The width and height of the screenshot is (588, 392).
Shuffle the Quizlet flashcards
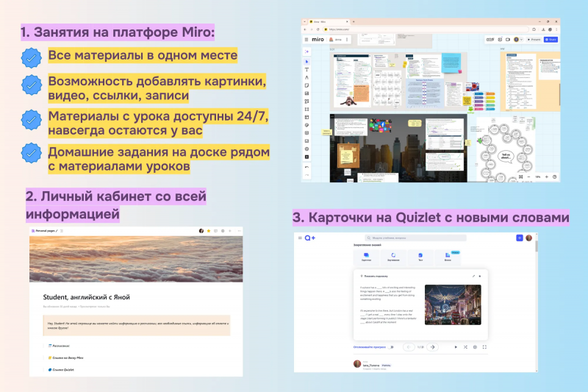point(465,347)
